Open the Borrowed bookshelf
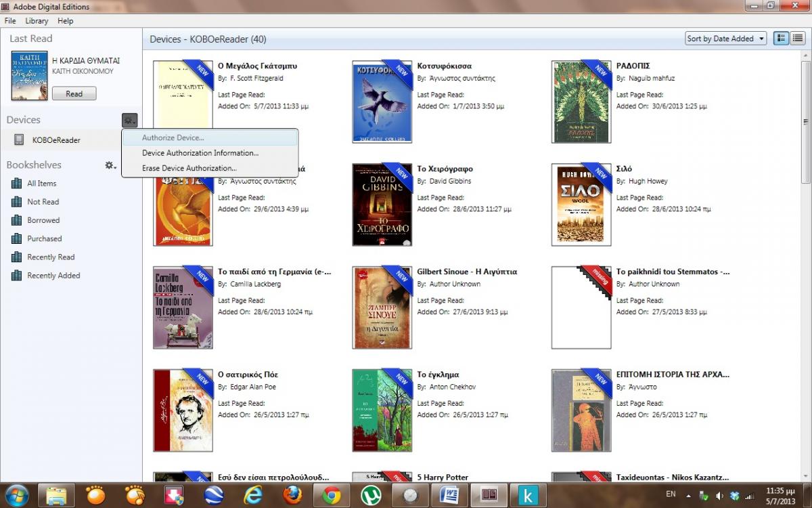This screenshot has width=812, height=508. [x=43, y=220]
